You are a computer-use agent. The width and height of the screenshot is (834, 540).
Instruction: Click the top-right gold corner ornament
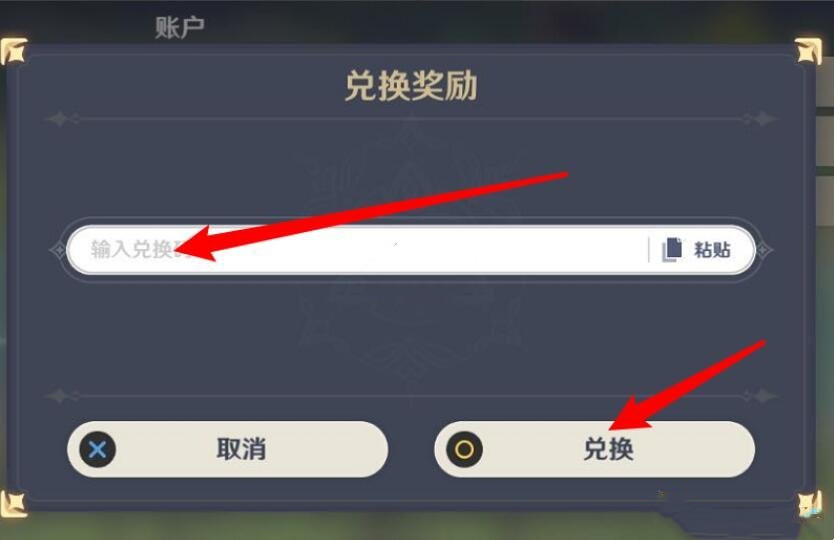(x=808, y=51)
